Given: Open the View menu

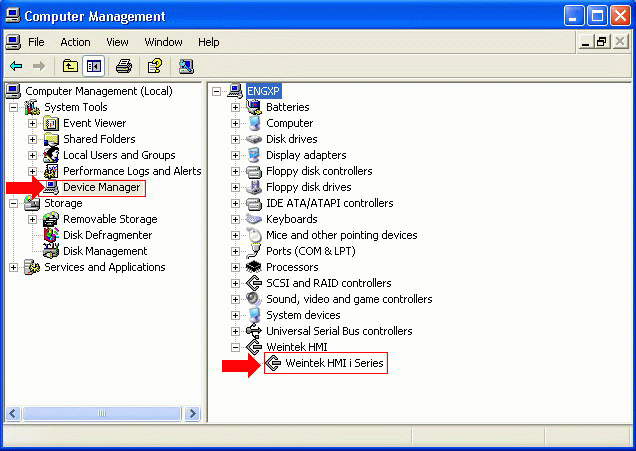Looking at the screenshot, I should [117, 42].
